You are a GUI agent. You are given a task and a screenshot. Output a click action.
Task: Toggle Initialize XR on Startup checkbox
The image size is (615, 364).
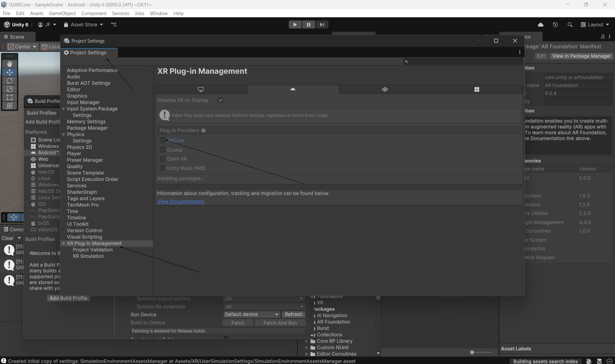pos(220,100)
